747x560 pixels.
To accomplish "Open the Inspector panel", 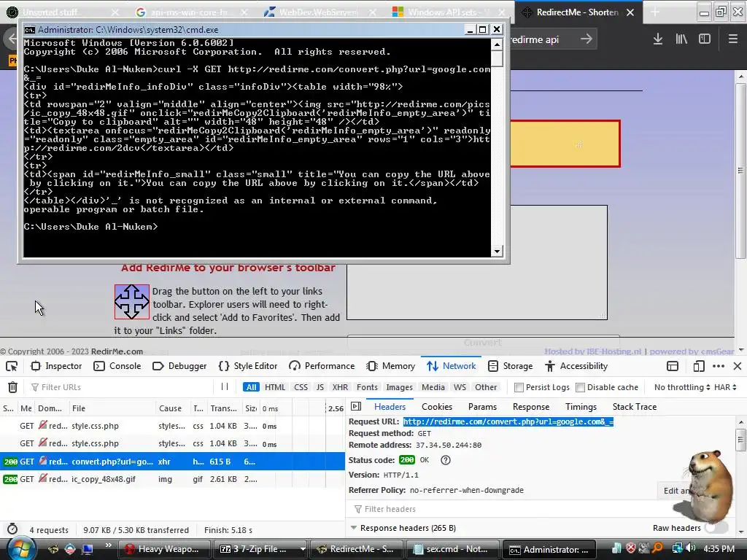I will click(x=56, y=366).
